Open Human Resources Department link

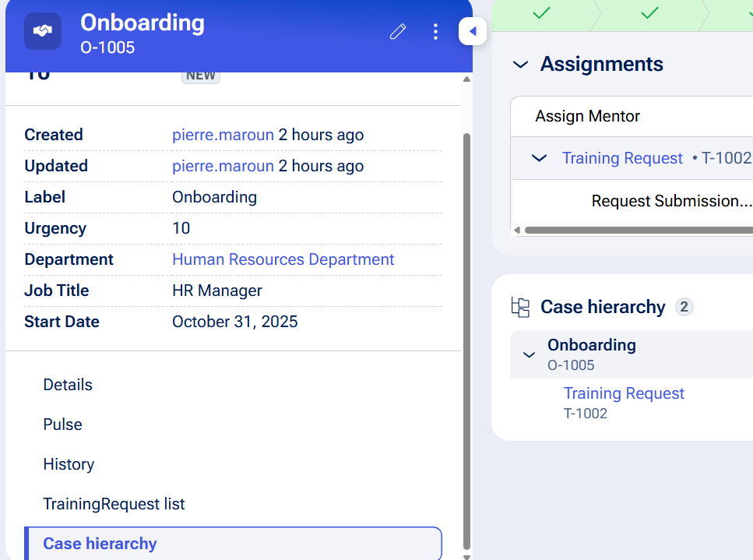[x=283, y=259]
